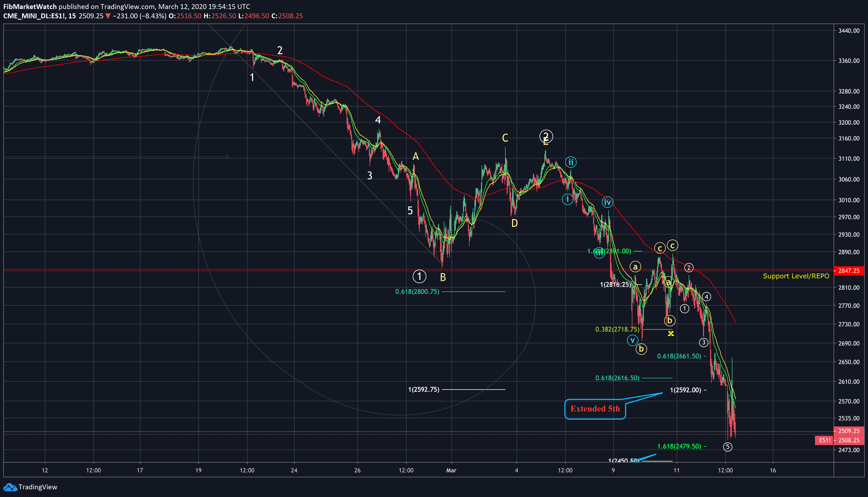Click the 1(2592.75) Fibonacci label

point(424,390)
